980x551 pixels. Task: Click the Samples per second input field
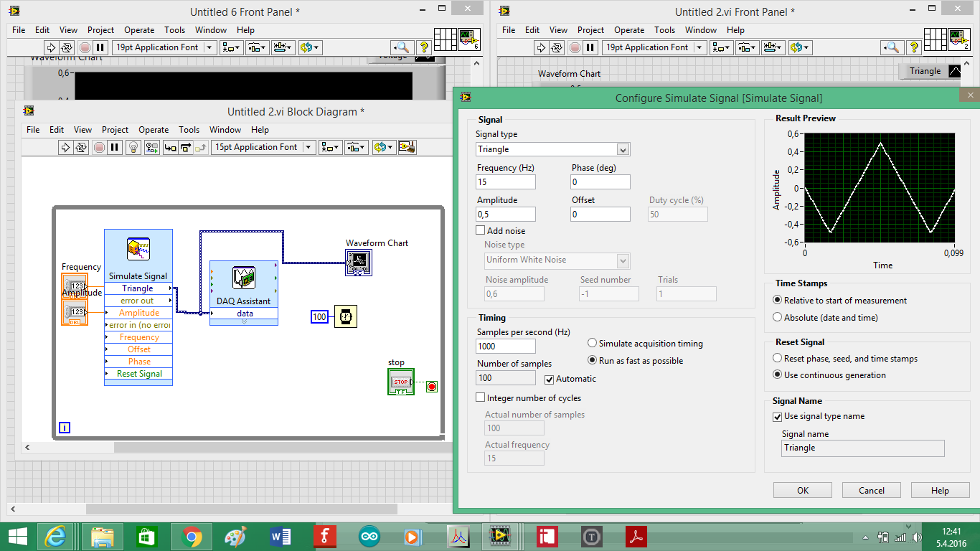(x=506, y=347)
